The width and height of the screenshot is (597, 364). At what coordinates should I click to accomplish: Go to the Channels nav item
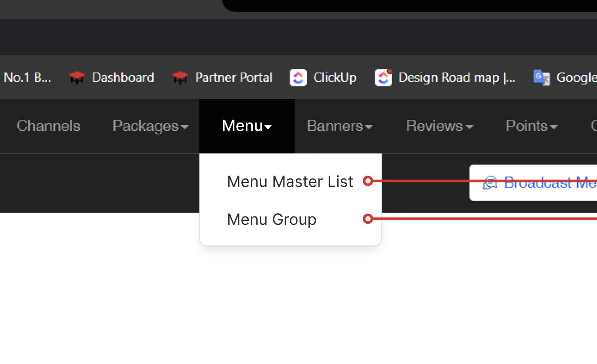[x=48, y=126]
